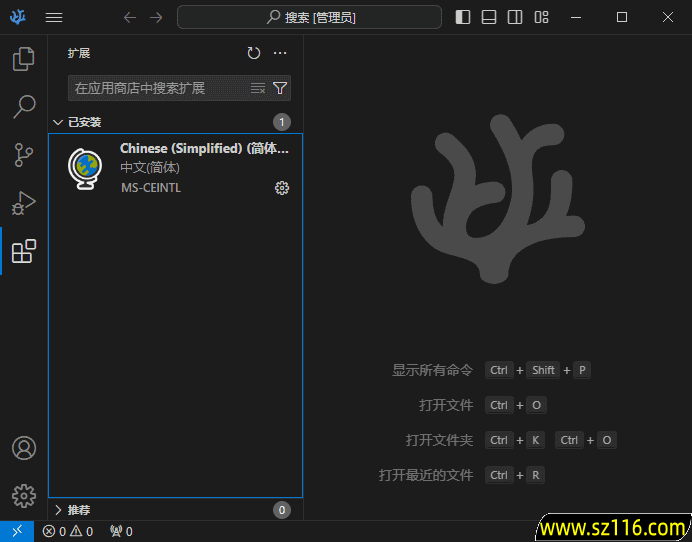Clear the extensions search results
This screenshot has width=692, height=542.
(258, 88)
